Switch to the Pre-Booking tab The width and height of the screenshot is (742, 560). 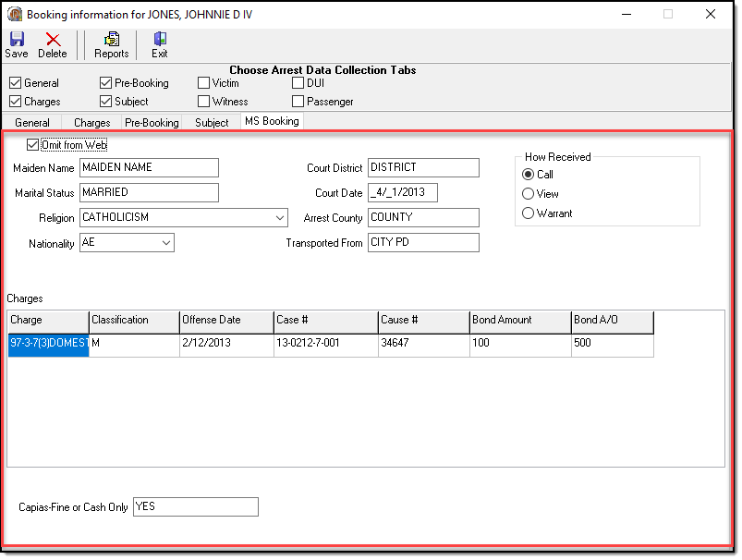152,122
